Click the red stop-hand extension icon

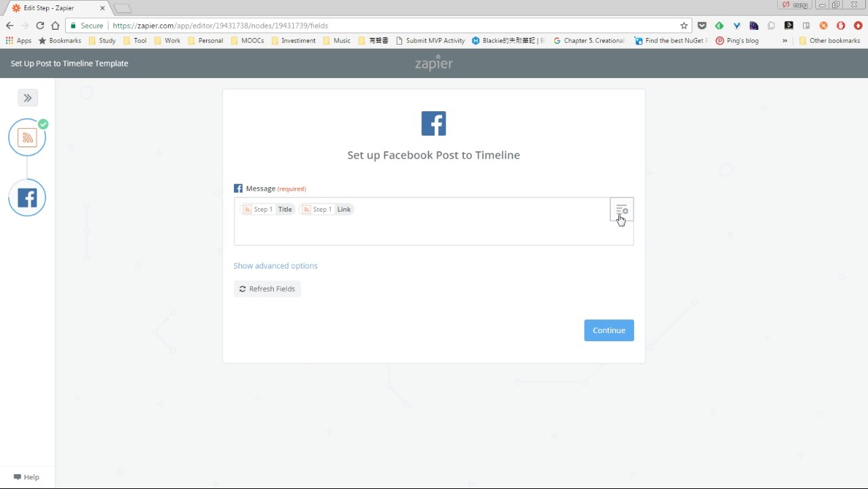[x=841, y=26]
